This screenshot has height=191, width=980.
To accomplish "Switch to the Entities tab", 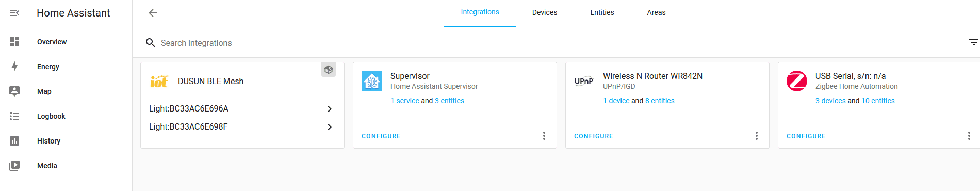I will (602, 12).
